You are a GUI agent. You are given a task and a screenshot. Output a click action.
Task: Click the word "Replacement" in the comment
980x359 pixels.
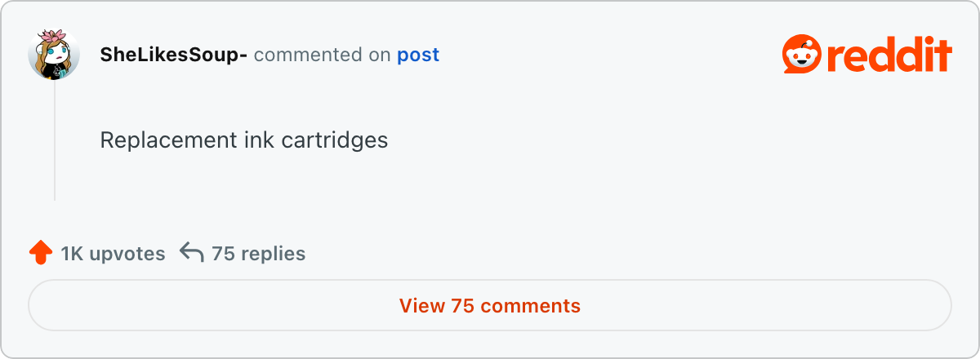pos(167,140)
